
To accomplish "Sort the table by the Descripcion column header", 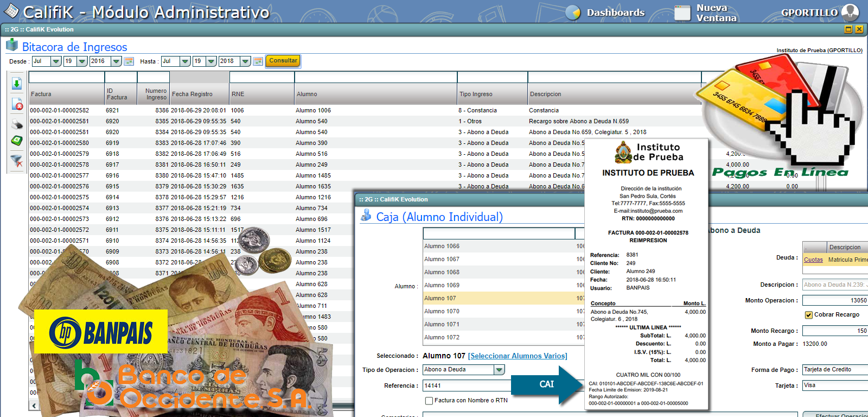I will point(615,94).
